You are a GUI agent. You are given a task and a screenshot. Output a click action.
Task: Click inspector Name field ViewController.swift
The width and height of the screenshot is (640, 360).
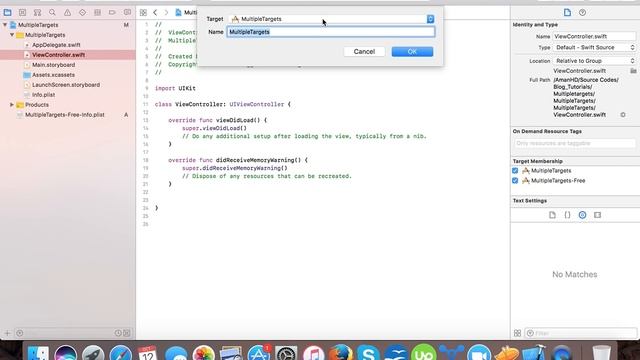[595, 36]
